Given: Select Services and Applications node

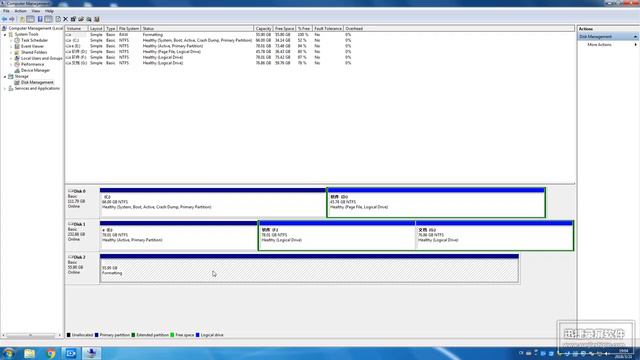Looking at the screenshot, I should [x=37, y=88].
